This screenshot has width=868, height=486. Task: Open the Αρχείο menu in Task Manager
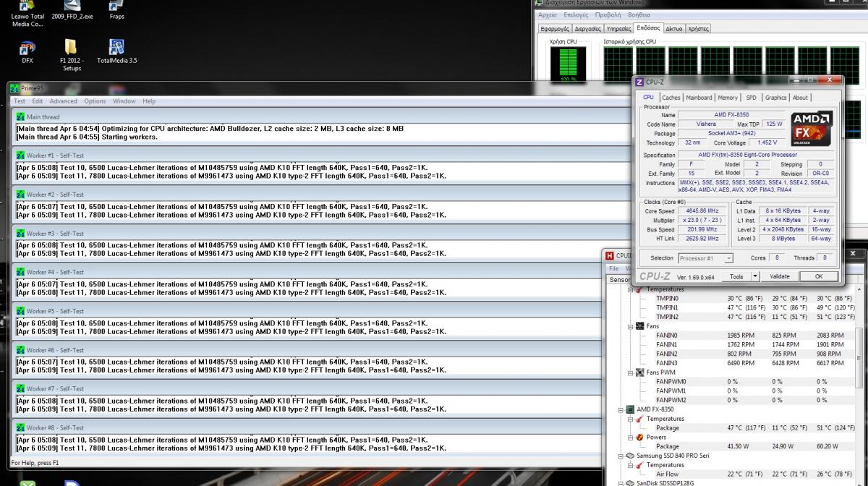coord(548,14)
